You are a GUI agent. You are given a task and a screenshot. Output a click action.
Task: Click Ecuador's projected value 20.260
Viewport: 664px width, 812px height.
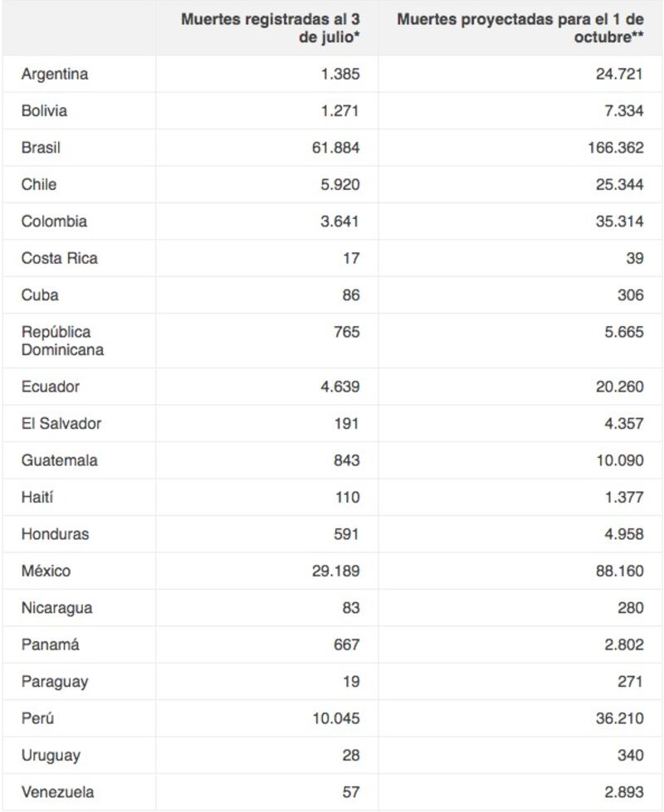[x=619, y=387]
